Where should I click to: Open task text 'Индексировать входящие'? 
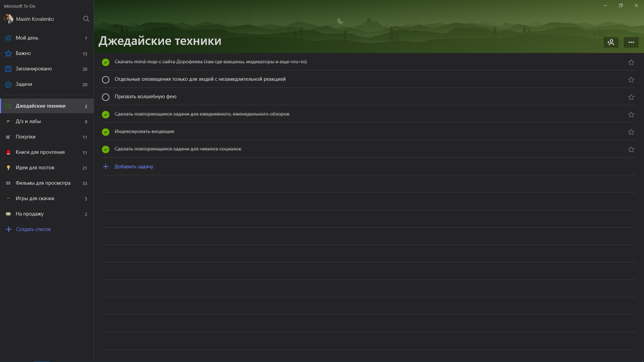pyautogui.click(x=145, y=131)
